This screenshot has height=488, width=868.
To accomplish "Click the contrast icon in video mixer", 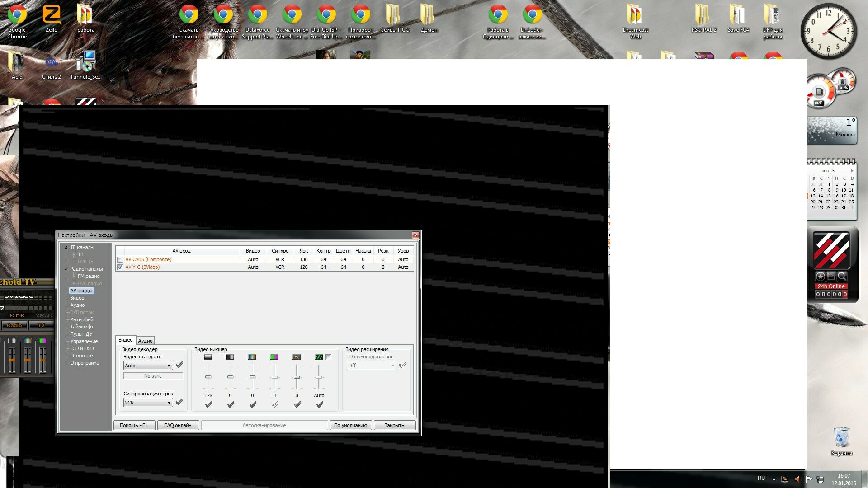I will [x=230, y=357].
